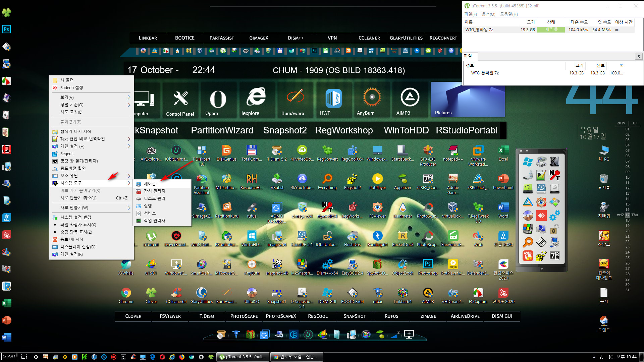The height and width of the screenshot is (362, 644).
Task: Open the rufus desktop icon
Action: click(x=252, y=210)
